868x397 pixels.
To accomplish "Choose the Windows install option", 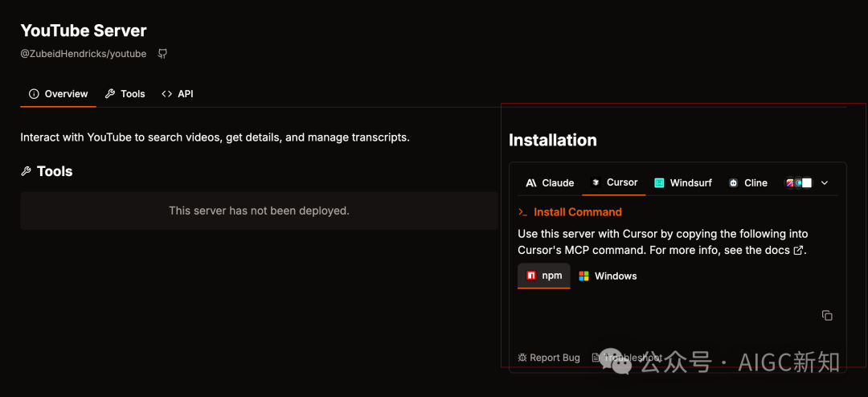I will tap(608, 276).
